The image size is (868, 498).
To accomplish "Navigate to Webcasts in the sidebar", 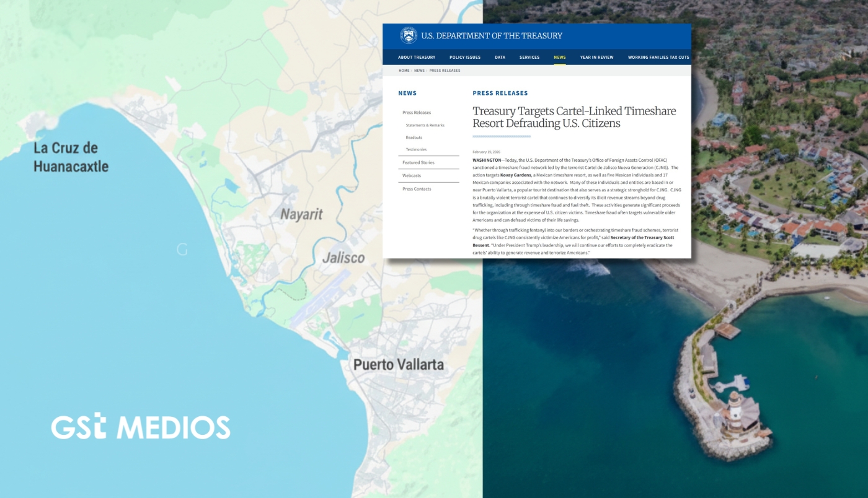I will pyautogui.click(x=412, y=176).
